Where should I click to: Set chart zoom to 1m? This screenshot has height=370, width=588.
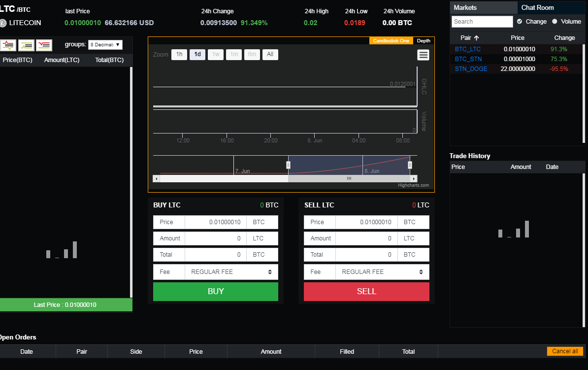click(x=234, y=54)
